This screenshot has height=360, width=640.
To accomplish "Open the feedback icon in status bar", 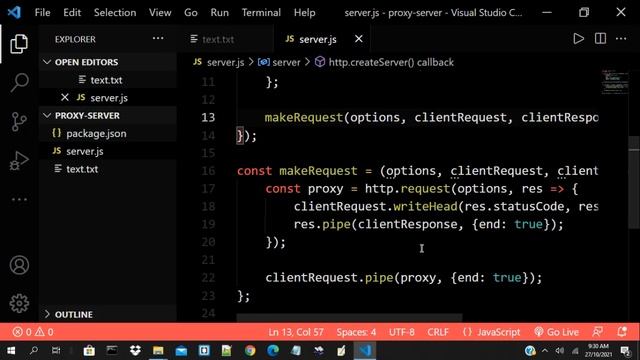I will (x=598, y=331).
